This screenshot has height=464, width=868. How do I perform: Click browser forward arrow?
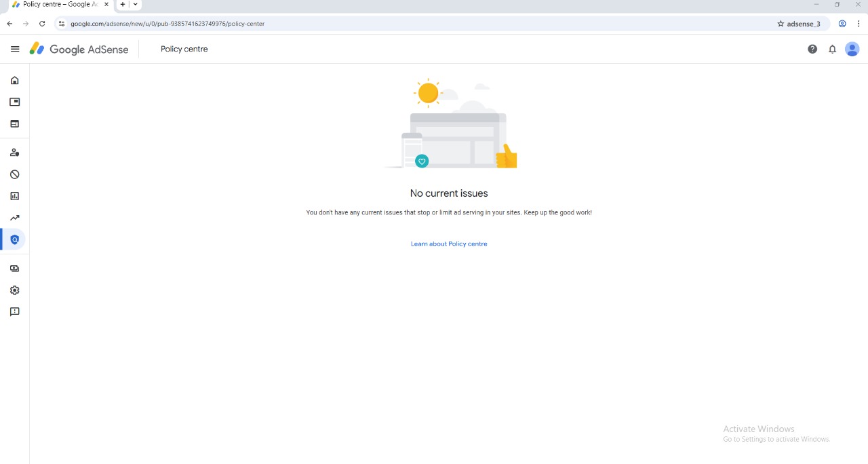(26, 24)
